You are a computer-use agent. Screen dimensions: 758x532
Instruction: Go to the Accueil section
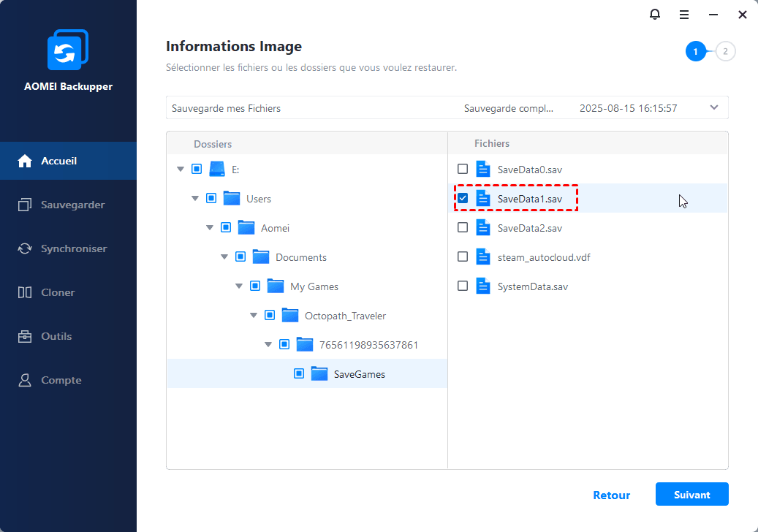click(68, 161)
